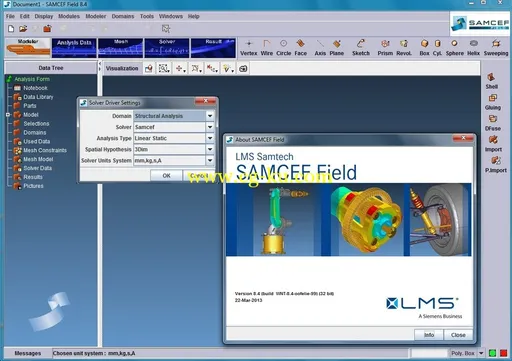Click the Messages button
512x361 pixels.
[x=28, y=353]
